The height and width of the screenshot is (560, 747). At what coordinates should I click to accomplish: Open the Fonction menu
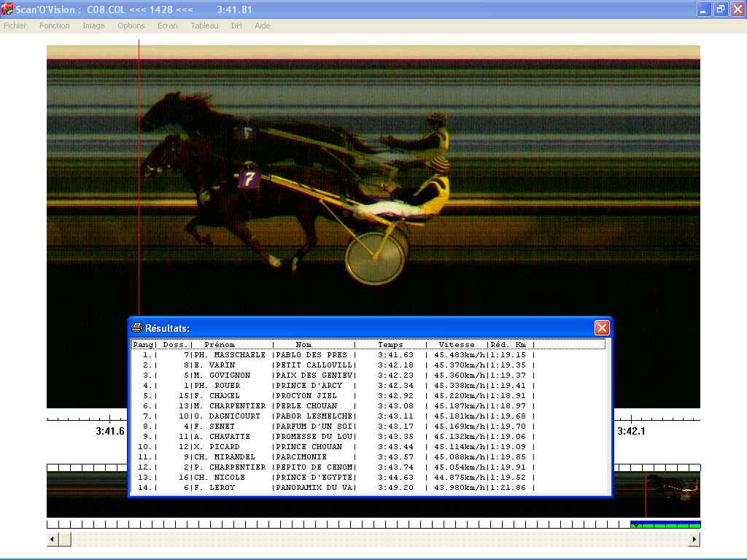(x=54, y=26)
